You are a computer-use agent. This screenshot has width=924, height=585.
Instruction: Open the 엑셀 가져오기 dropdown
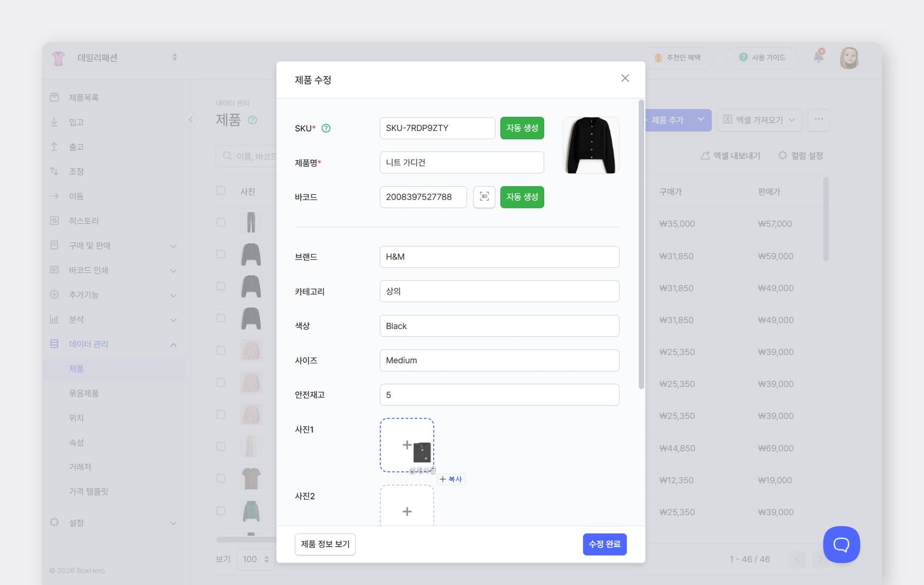[759, 120]
